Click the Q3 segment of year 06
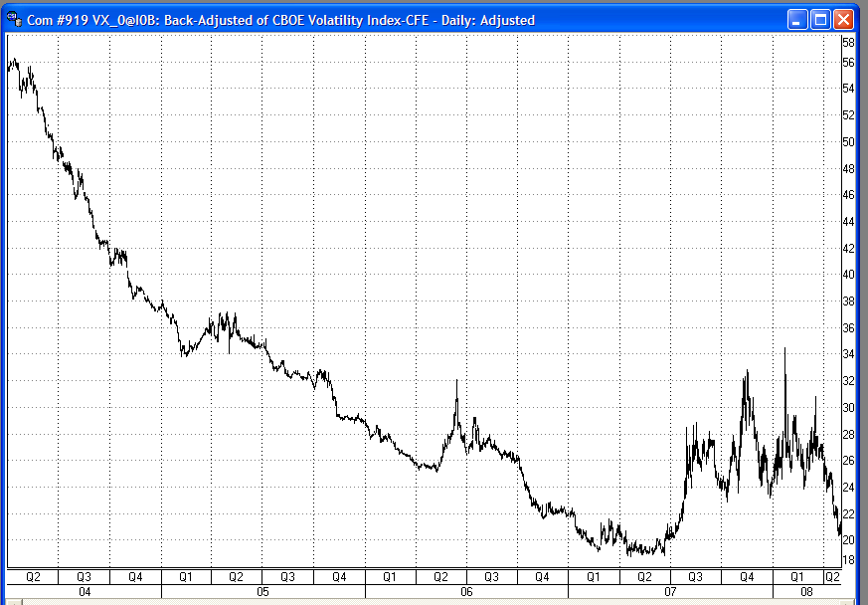Viewport: 868px width, 605px height. 490,576
